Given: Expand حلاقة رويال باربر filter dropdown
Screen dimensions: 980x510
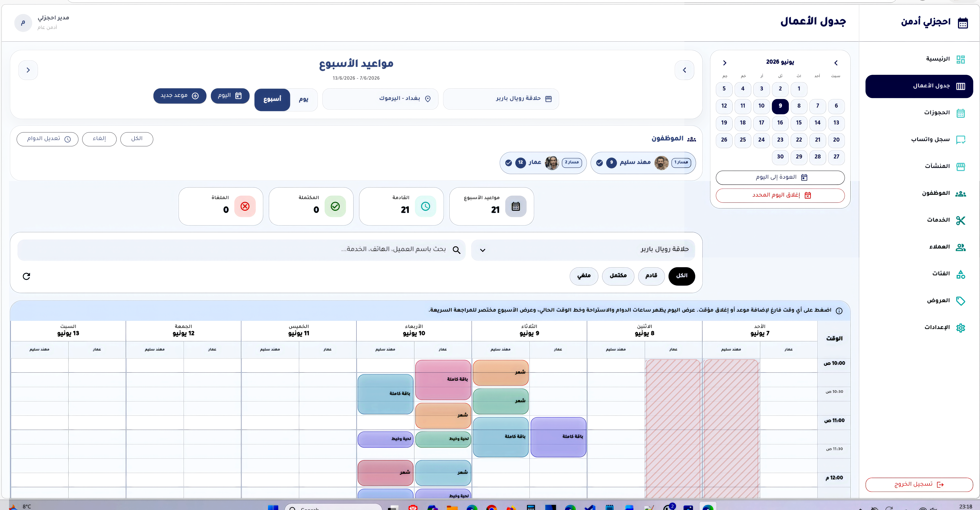Looking at the screenshot, I should (583, 250).
